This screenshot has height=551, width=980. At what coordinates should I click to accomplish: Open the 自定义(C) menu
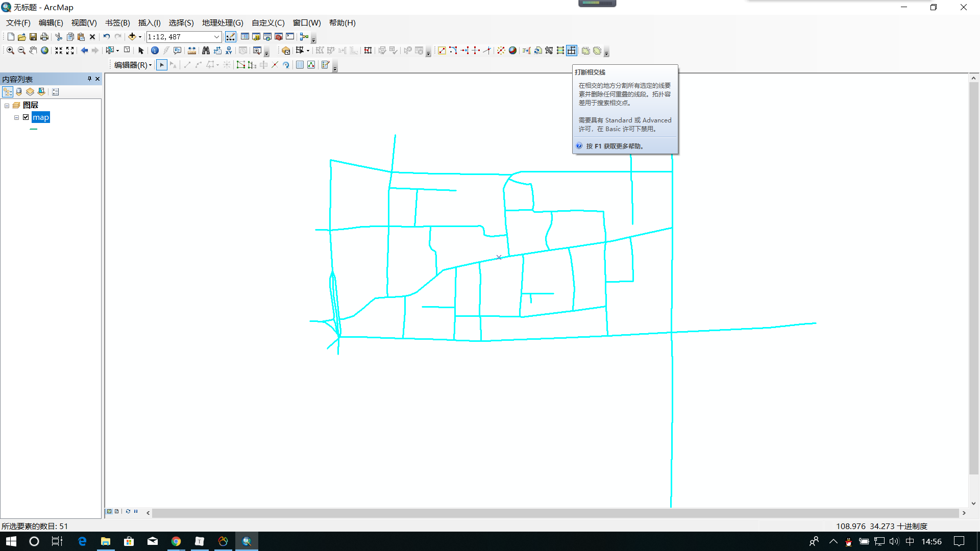[x=268, y=23]
